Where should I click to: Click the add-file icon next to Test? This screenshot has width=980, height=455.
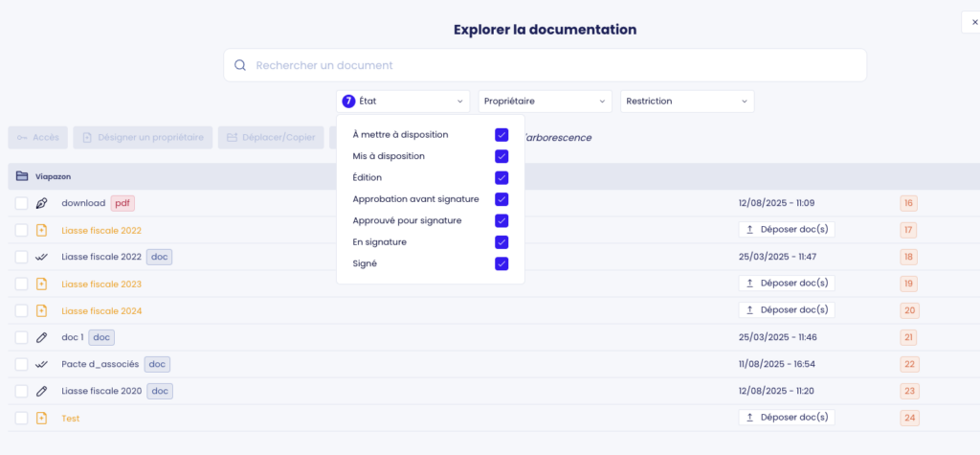click(41, 418)
